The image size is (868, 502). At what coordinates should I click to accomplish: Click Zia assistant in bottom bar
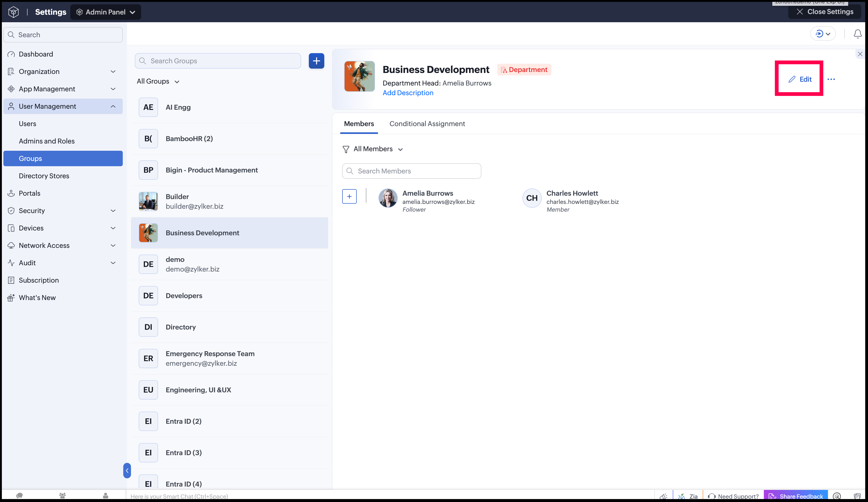688,496
